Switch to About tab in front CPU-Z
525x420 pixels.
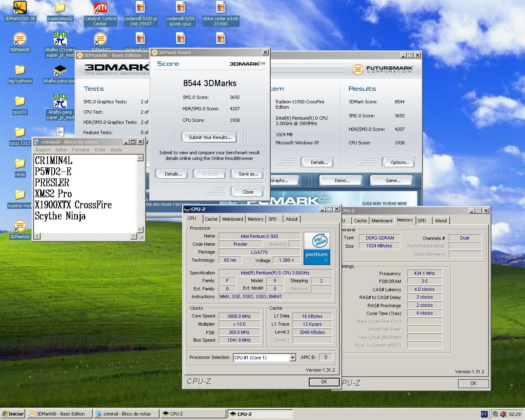coord(292,219)
